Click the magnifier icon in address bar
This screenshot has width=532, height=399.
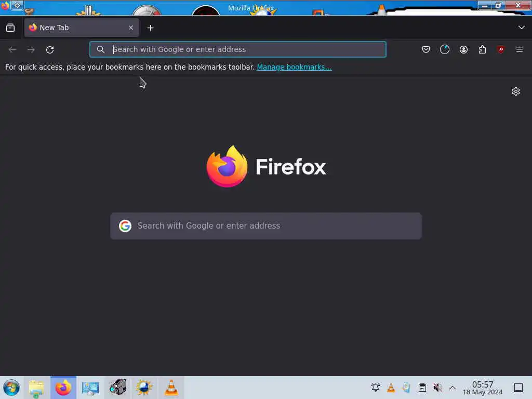(100, 49)
